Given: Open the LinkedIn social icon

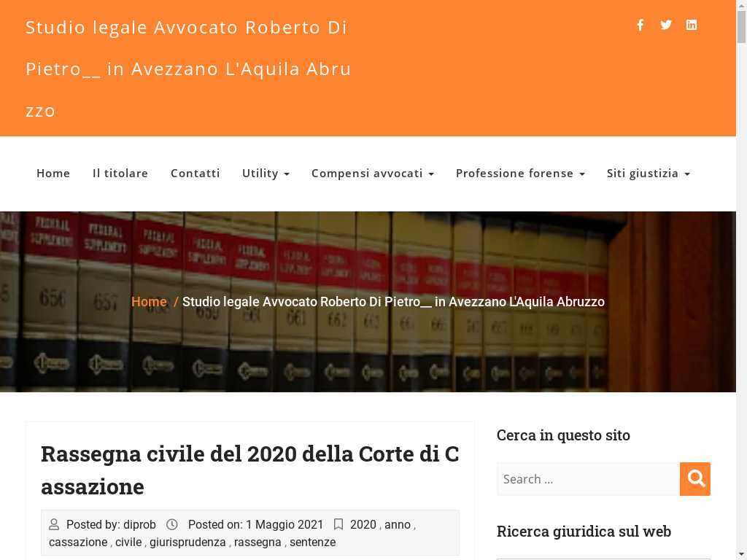Looking at the screenshot, I should pos(692,25).
